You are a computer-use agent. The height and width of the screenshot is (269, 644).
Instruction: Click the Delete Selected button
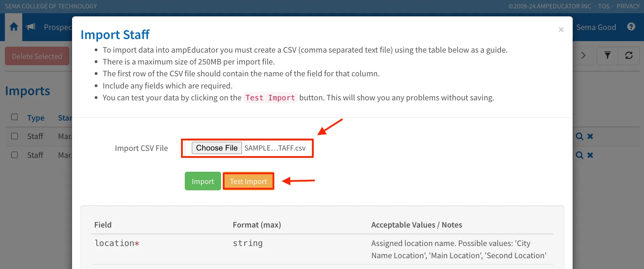tap(37, 56)
